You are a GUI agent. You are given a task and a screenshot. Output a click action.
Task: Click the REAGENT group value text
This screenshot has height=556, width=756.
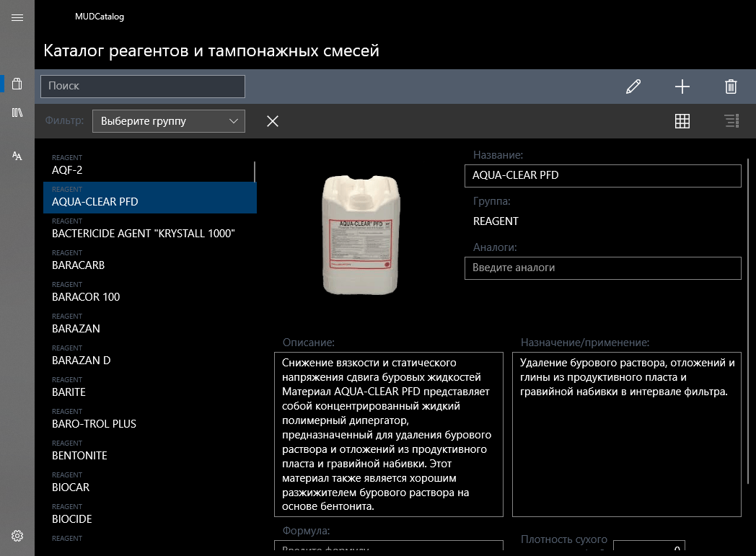496,221
